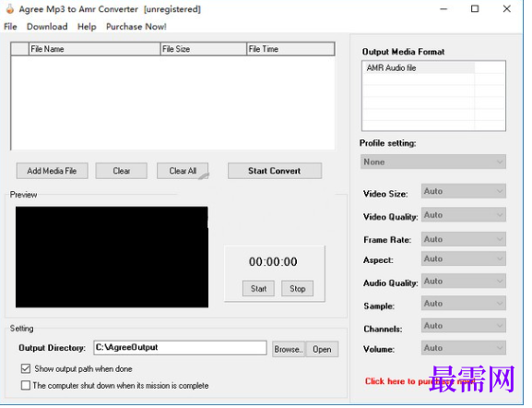532x408 pixels.
Task: Expand the Volume dropdown
Action: pyautogui.click(x=464, y=348)
